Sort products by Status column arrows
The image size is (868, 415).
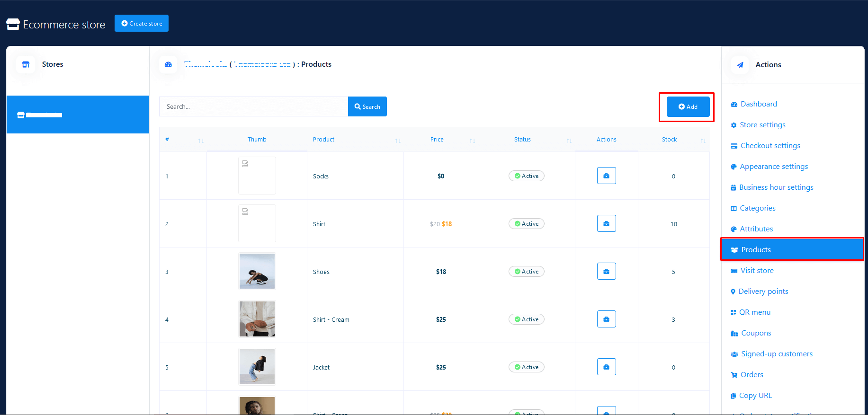pyautogui.click(x=569, y=140)
